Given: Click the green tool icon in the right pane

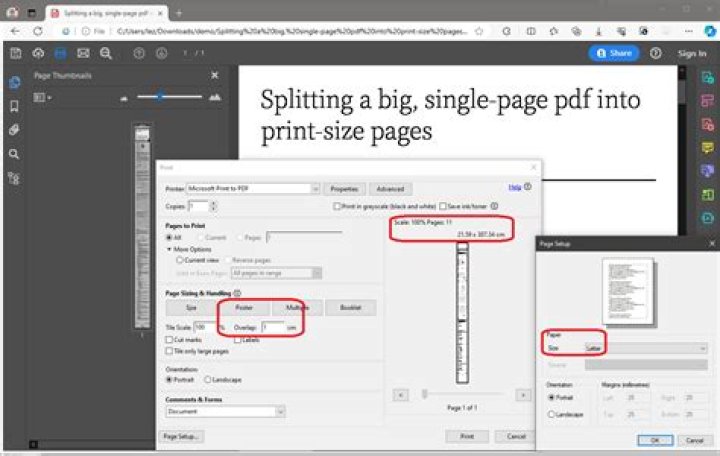Looking at the screenshot, I should 708,195.
